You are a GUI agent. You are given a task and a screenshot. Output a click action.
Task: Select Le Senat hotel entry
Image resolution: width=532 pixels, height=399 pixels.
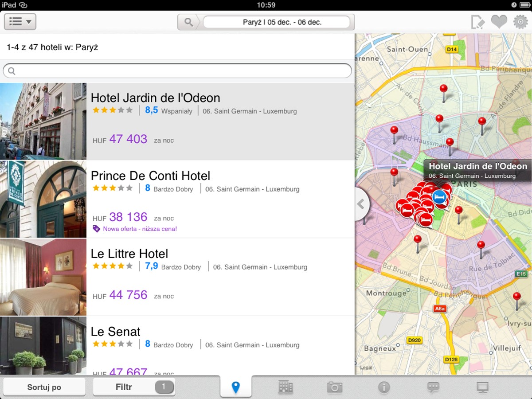(x=177, y=346)
